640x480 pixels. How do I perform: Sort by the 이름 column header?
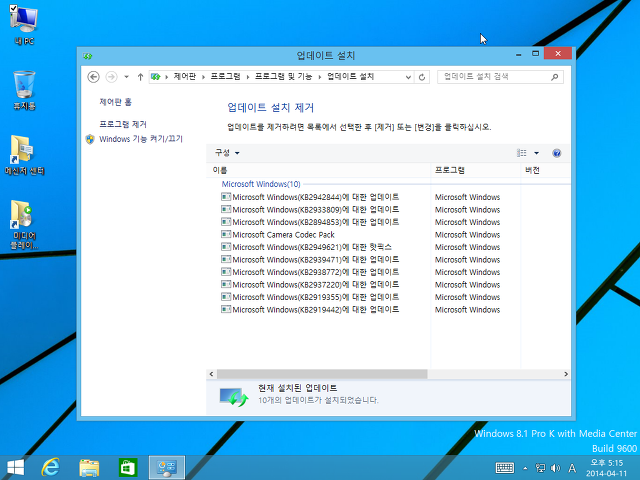tap(318, 170)
